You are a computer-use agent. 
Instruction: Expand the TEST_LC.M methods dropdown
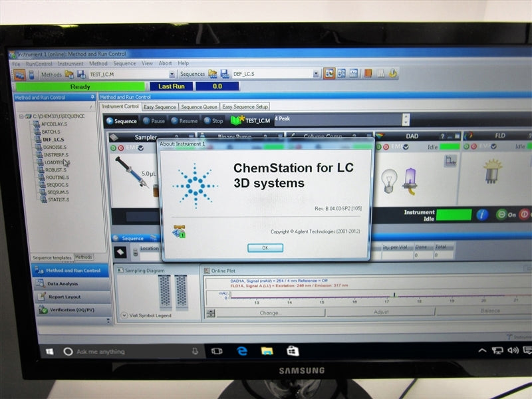coord(172,74)
